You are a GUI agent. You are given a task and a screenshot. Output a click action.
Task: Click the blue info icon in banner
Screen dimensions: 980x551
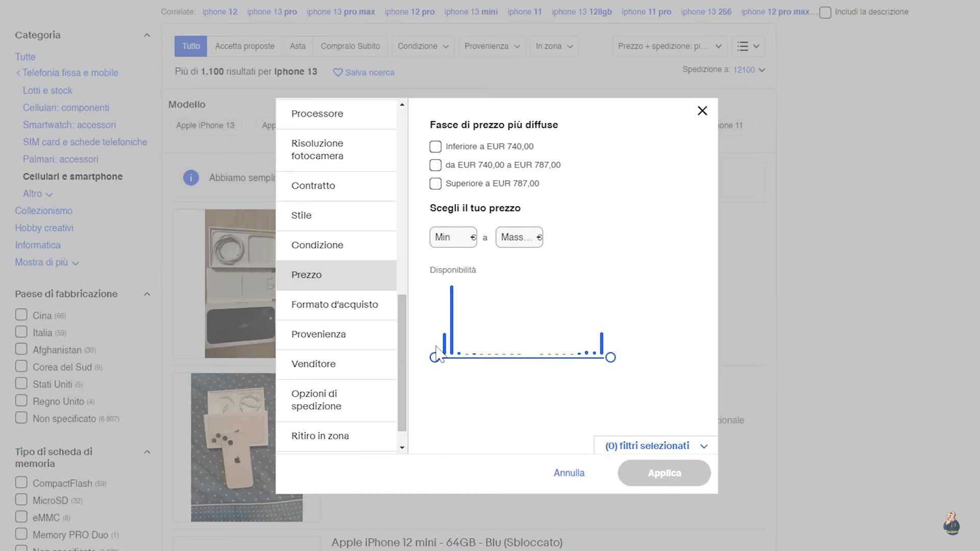point(191,178)
